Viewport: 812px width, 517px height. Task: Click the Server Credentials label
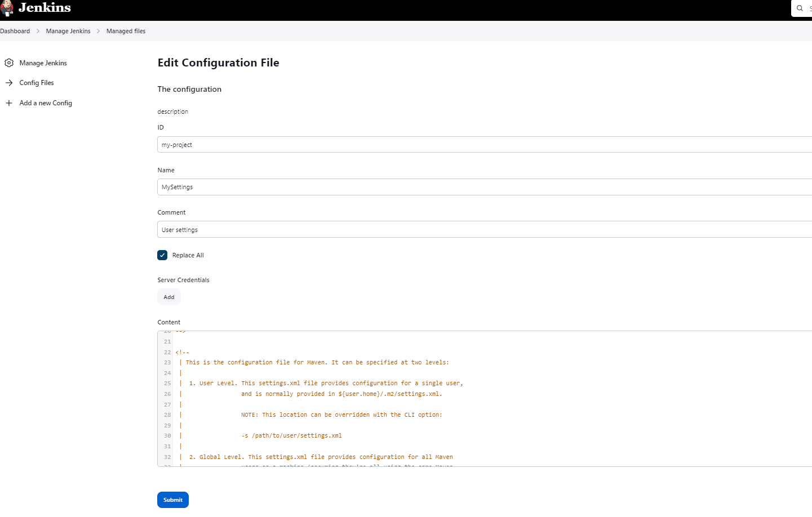(183, 280)
